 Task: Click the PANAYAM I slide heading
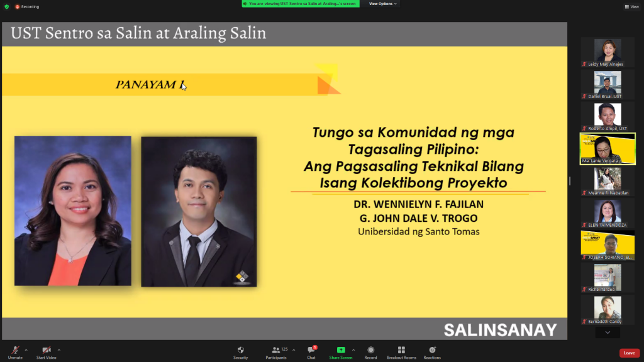150,85
